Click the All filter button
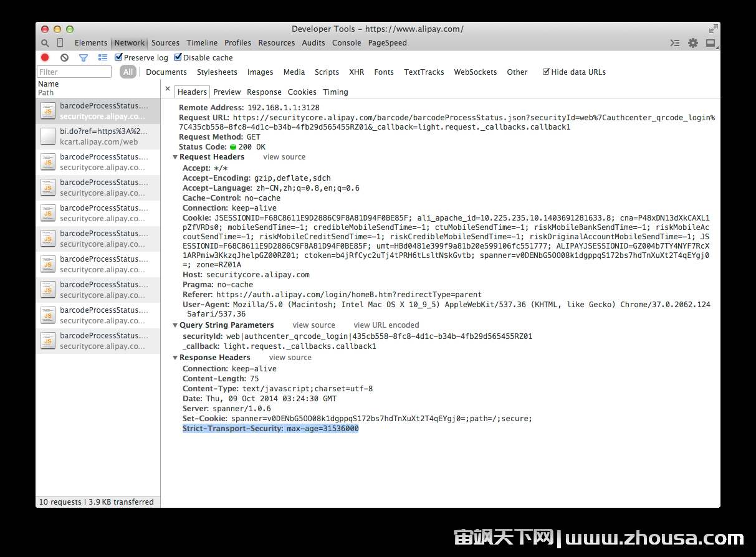The width and height of the screenshot is (756, 557). (128, 72)
